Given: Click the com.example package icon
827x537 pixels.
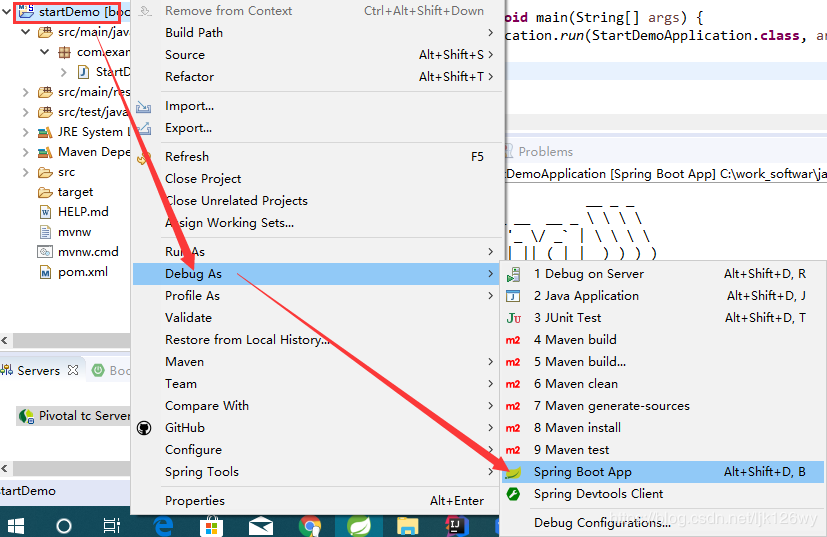Looking at the screenshot, I should (64, 52).
